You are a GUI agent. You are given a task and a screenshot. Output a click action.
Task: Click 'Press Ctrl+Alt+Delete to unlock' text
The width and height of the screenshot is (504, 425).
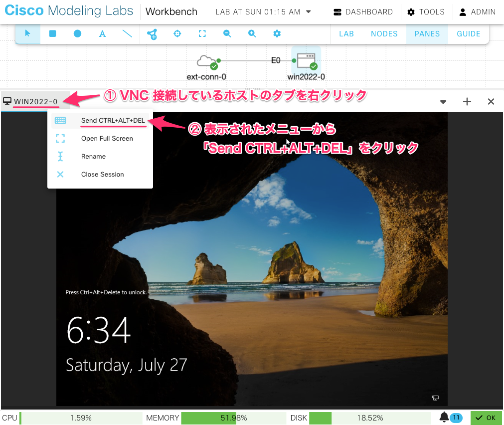[106, 292]
